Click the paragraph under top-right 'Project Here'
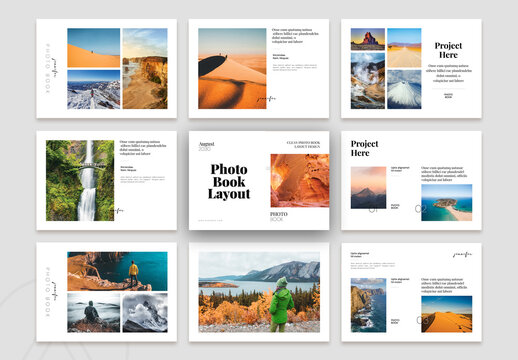 click(449, 73)
